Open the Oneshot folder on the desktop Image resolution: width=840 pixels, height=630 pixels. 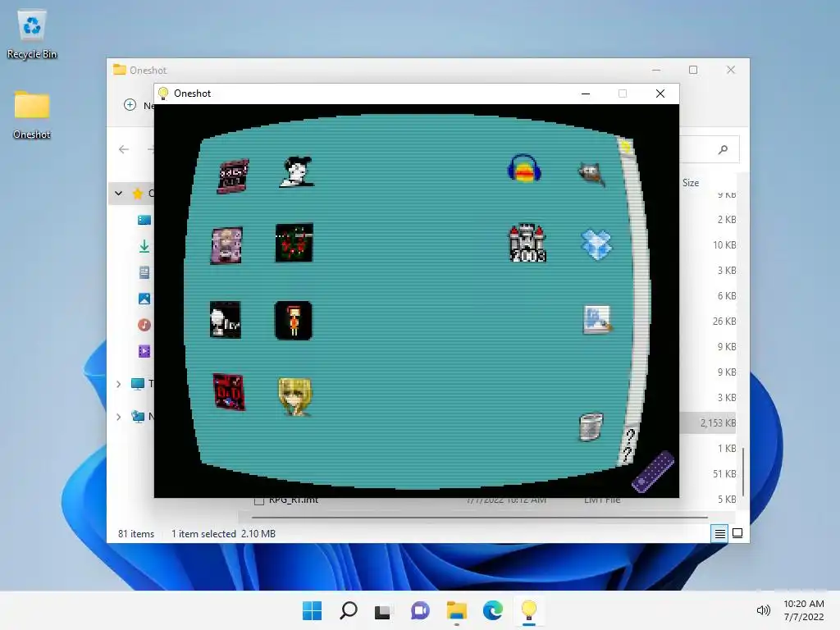click(32, 115)
